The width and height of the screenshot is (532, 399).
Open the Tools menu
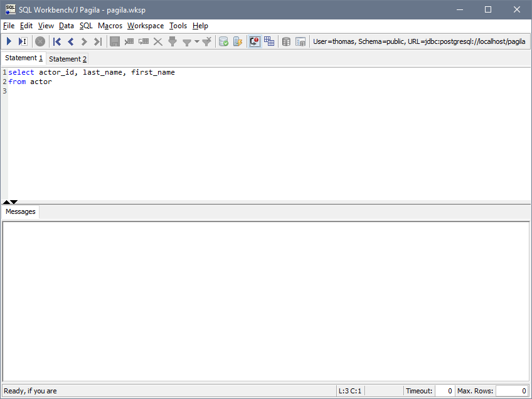click(178, 26)
